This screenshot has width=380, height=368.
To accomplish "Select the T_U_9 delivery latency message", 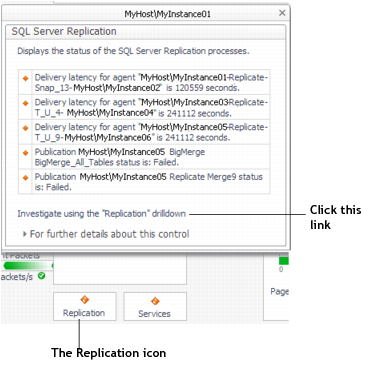I will pyautogui.click(x=151, y=132).
